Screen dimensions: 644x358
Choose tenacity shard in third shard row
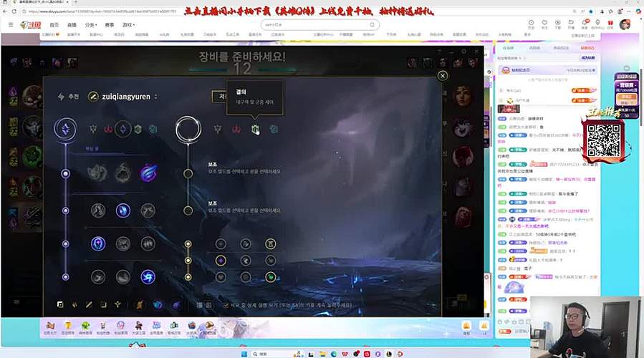246,277
